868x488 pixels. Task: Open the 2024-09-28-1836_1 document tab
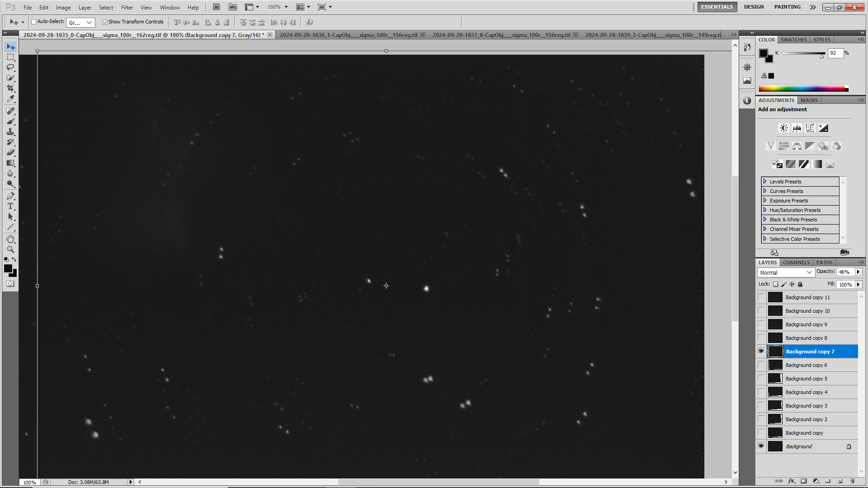click(349, 35)
